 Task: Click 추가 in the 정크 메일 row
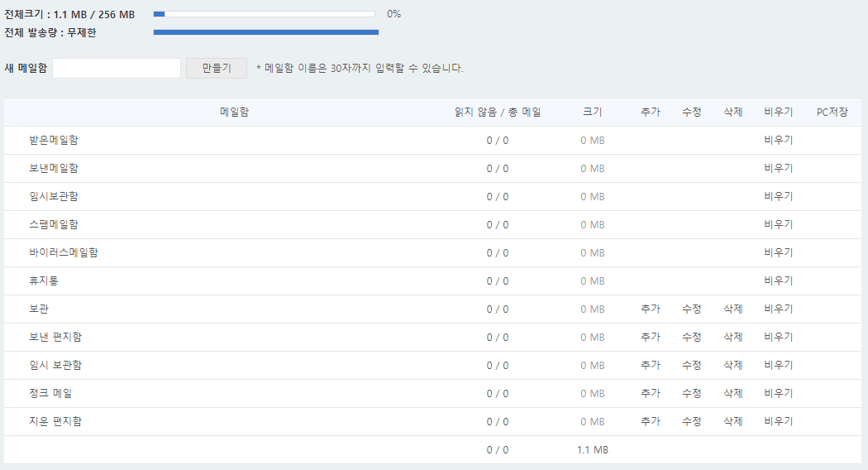click(x=651, y=393)
